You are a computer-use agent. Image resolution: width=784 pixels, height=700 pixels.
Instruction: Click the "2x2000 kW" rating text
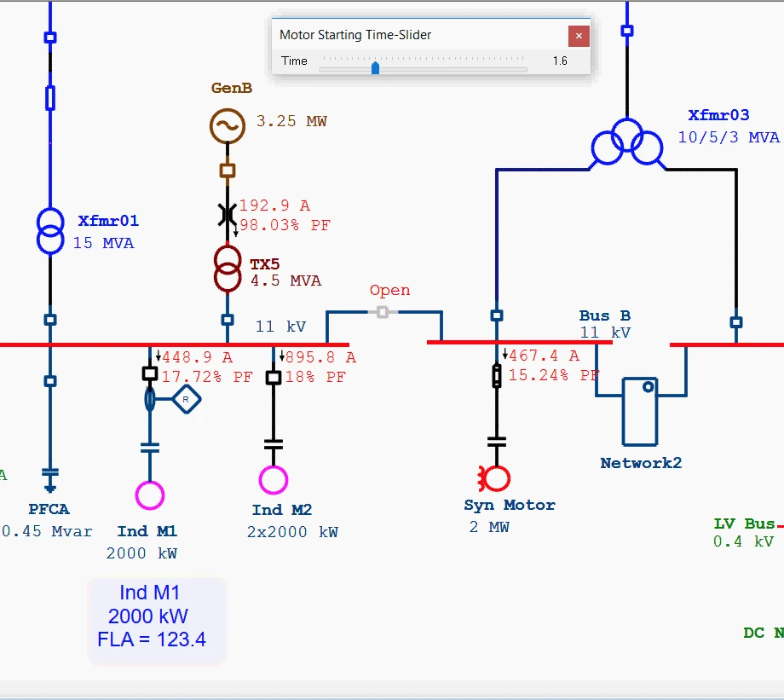pos(292,532)
